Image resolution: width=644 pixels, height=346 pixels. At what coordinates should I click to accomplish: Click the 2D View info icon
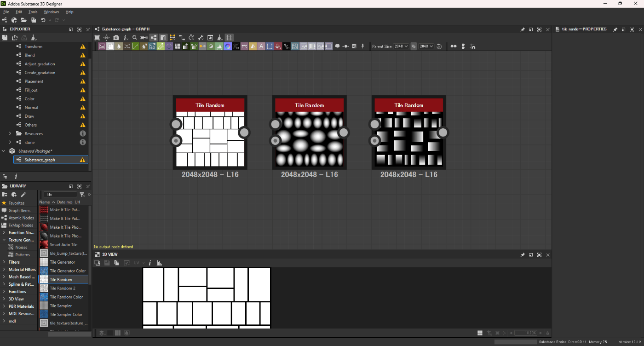click(150, 263)
